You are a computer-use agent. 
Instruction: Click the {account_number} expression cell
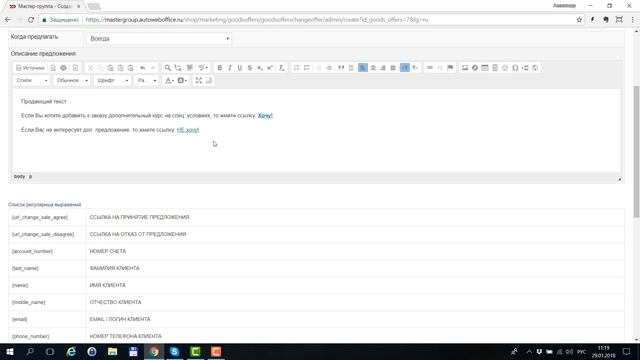[47, 251]
